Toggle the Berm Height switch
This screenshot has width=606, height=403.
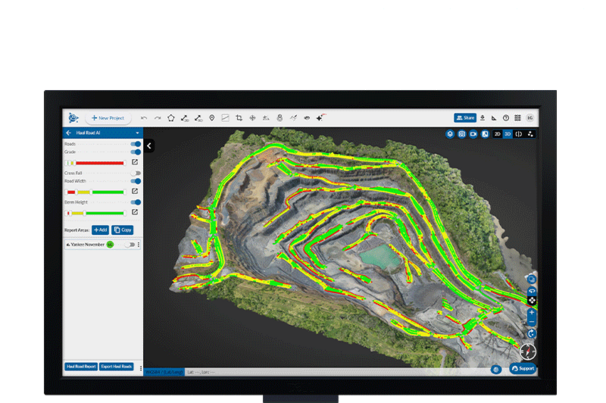coord(136,202)
